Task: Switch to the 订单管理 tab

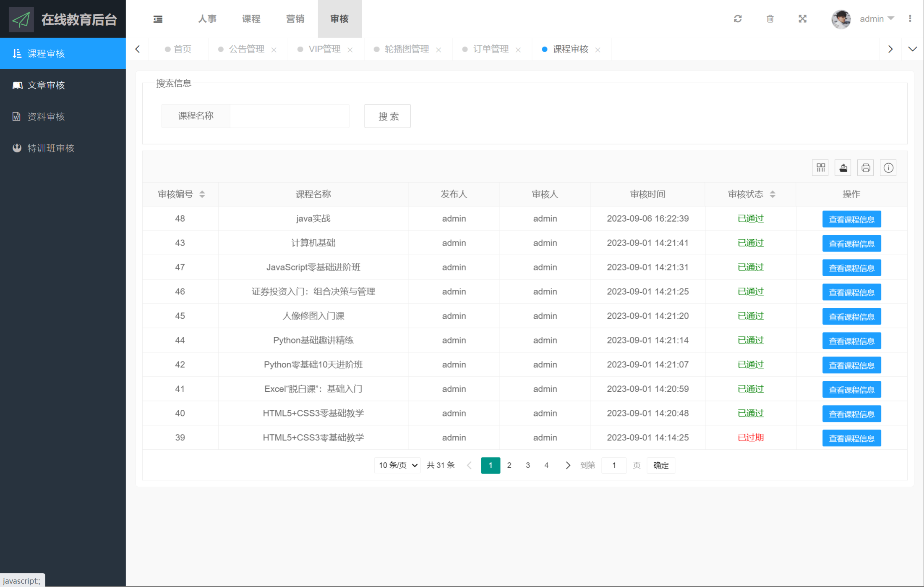Action: 491,49
